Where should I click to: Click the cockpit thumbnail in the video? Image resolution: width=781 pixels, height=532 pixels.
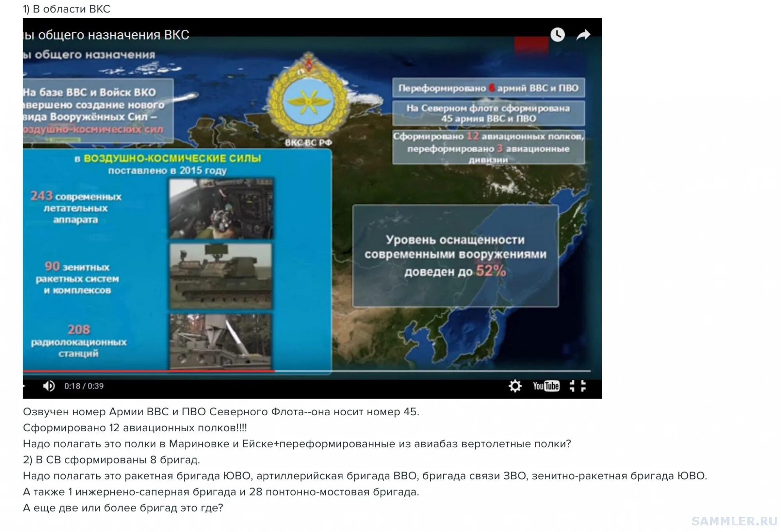pos(221,209)
